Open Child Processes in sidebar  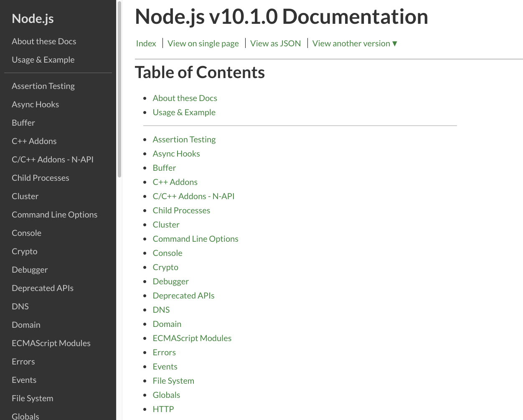41,178
